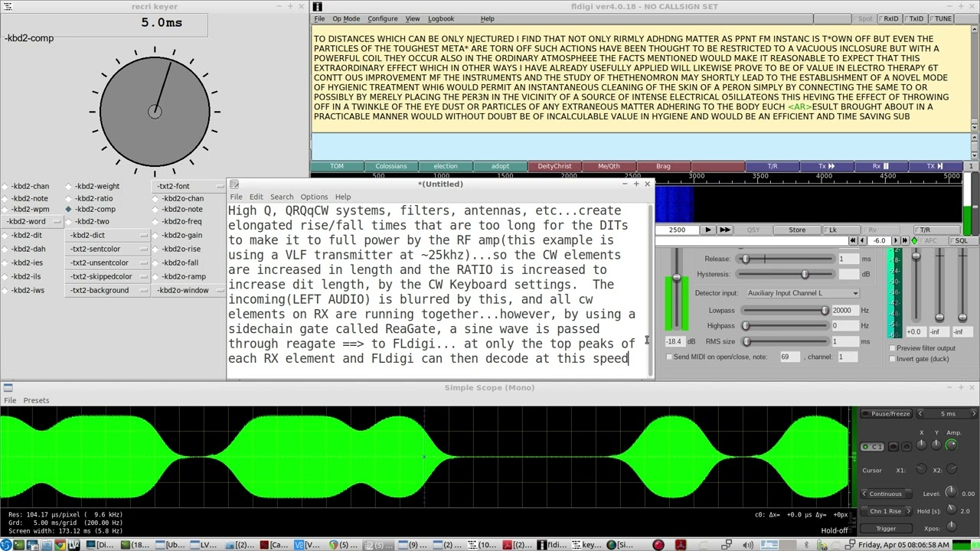Click the Colossians macro button
The image size is (980, 551).
coord(391,166)
